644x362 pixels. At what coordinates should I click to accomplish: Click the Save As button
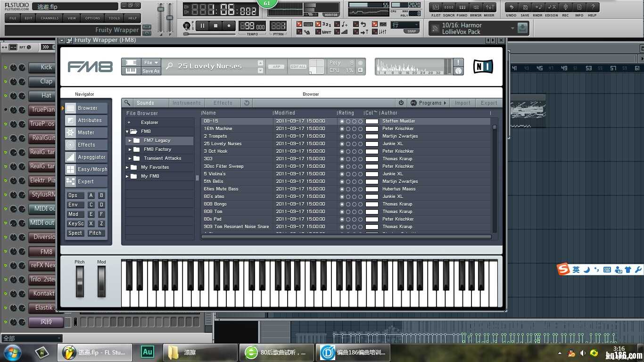click(151, 71)
